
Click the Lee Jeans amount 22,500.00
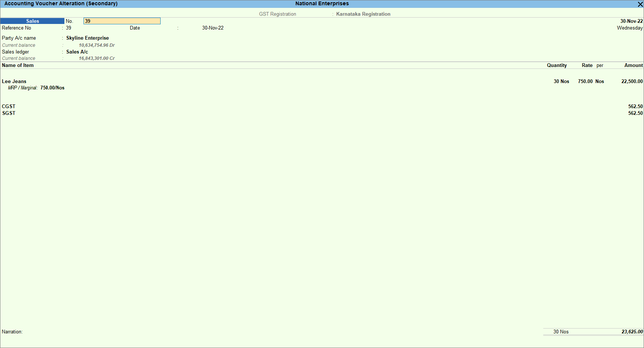click(x=632, y=81)
